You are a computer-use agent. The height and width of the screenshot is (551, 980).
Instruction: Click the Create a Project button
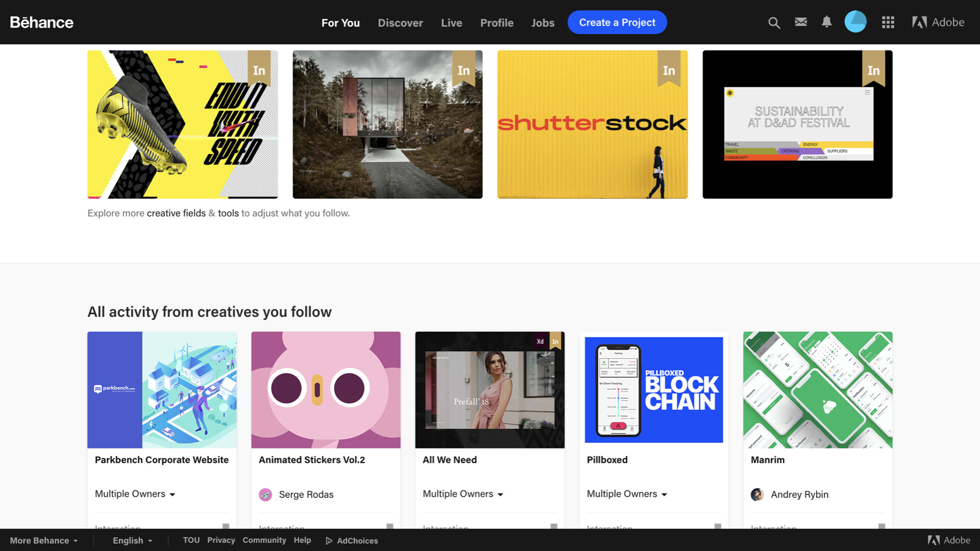617,22
